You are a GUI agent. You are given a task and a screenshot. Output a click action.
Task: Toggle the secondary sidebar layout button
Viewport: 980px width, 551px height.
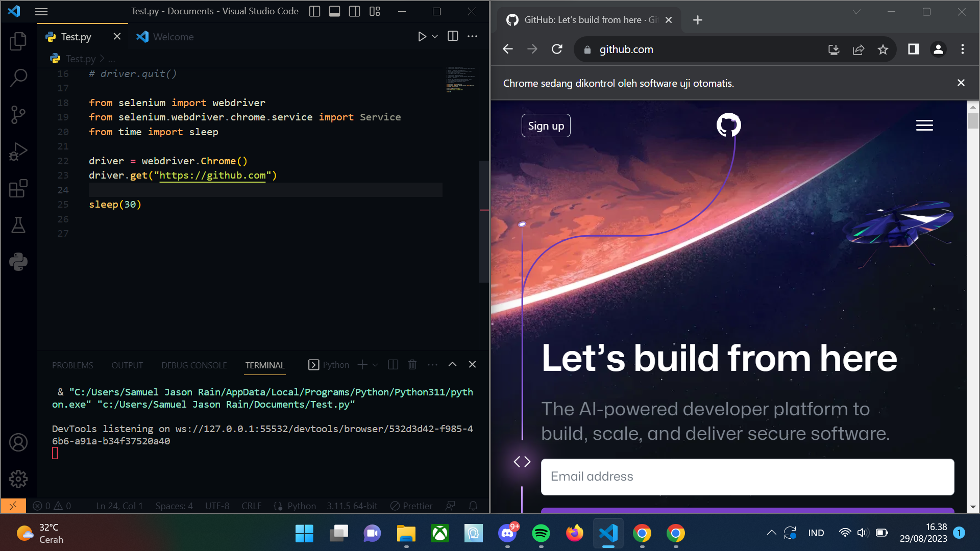354,11
